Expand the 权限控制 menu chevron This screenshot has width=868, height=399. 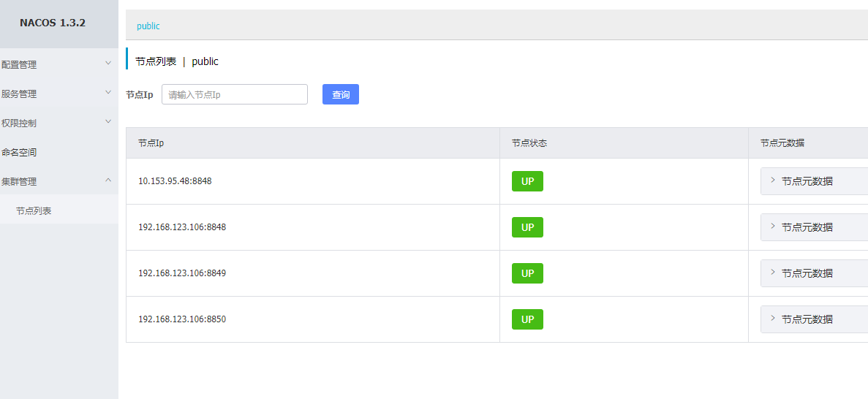[108, 122]
